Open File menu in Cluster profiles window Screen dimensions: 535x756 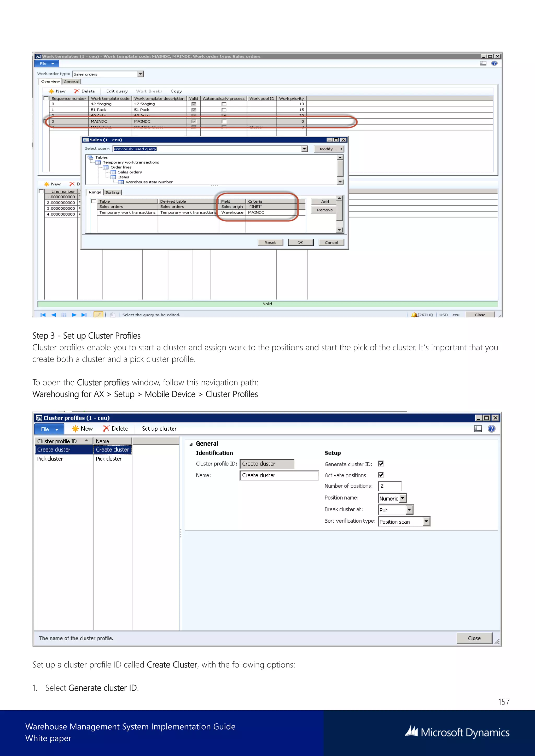click(49, 429)
